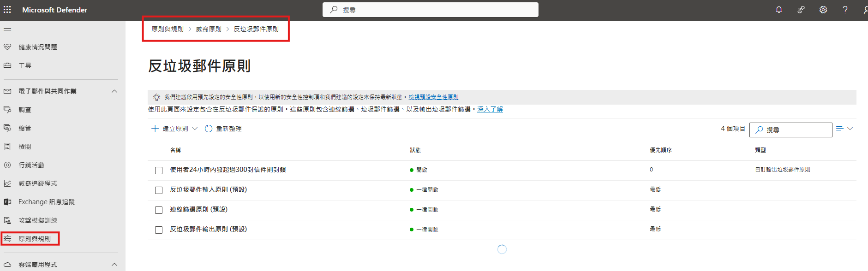Click the 原則與規則 breadcrumb link
Viewport: 868px width, 271px height.
pyautogui.click(x=168, y=29)
